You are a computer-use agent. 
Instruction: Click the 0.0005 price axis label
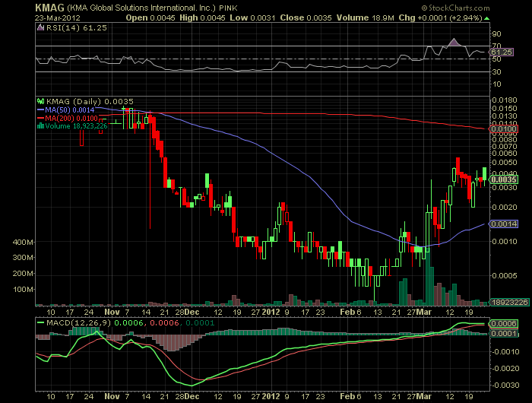(505, 275)
